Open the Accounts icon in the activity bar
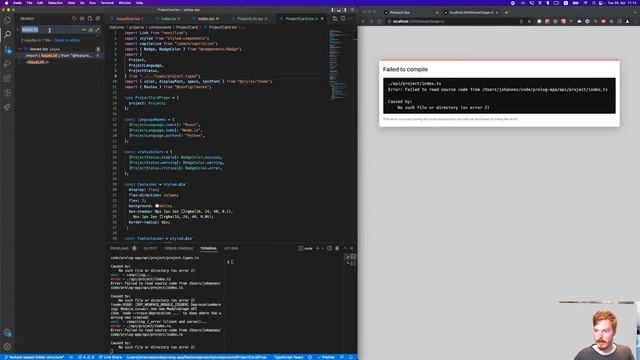Viewport: 640px width, 360px height. click(x=7, y=333)
